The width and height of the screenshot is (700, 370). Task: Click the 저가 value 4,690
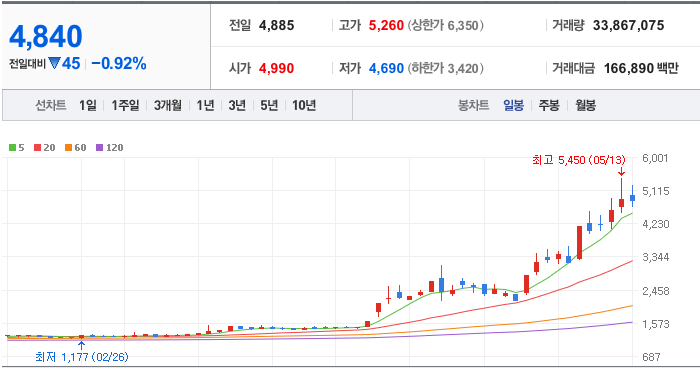[386, 68]
